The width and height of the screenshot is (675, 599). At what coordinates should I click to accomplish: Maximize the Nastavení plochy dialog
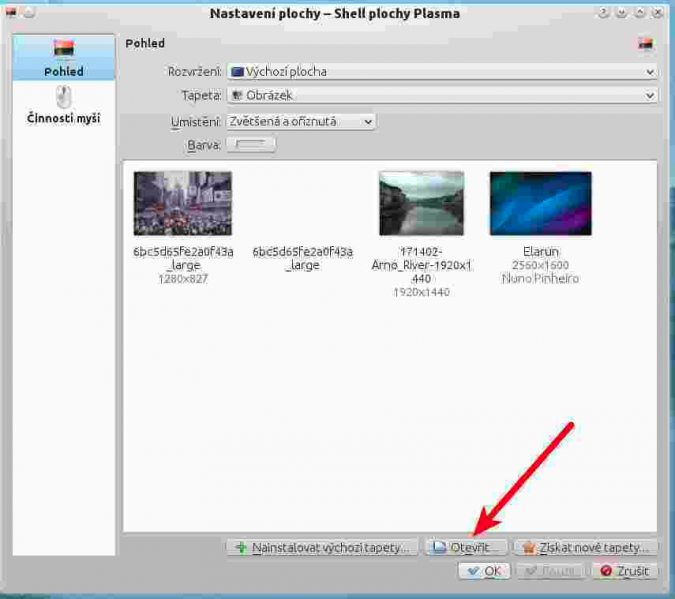click(x=639, y=13)
